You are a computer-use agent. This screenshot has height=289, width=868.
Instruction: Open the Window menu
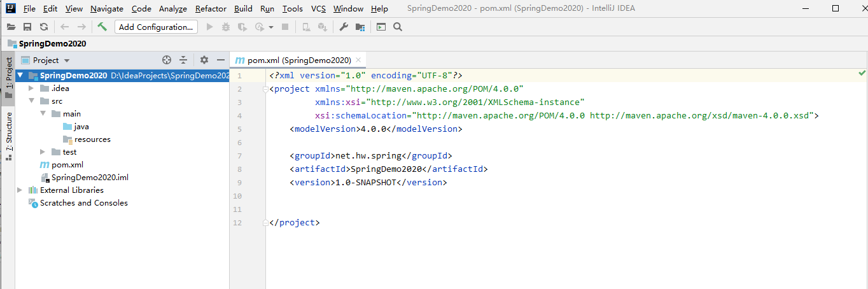348,9
